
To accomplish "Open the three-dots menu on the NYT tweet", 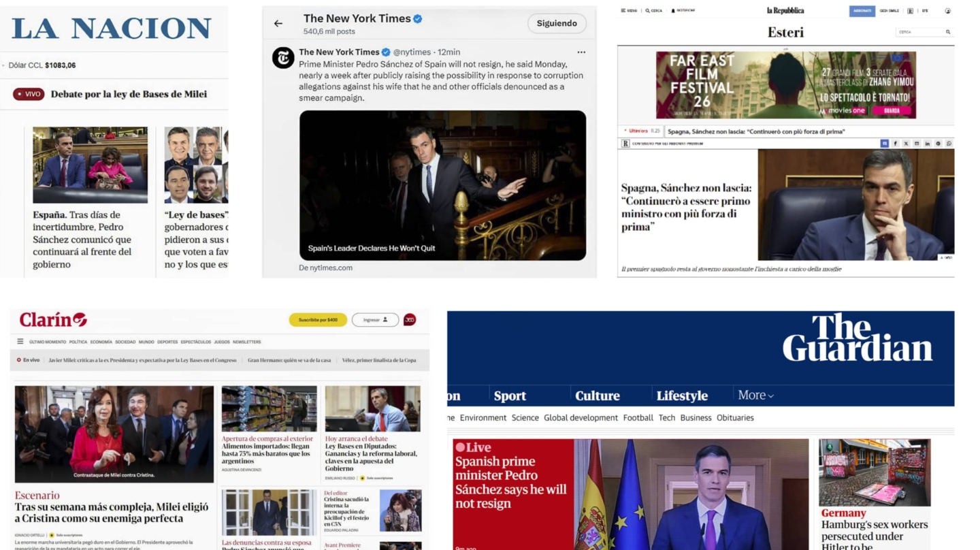I will (581, 52).
